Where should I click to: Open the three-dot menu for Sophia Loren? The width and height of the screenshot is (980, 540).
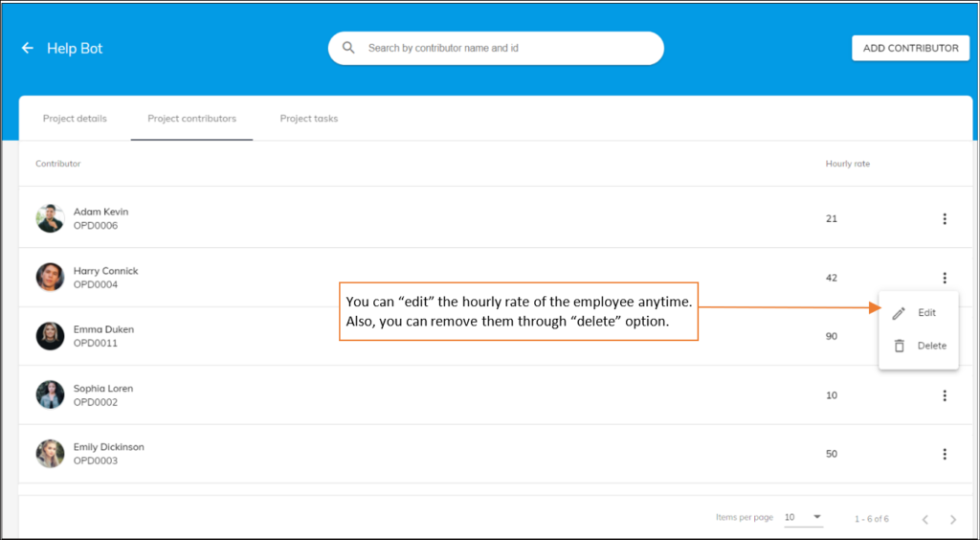(944, 395)
